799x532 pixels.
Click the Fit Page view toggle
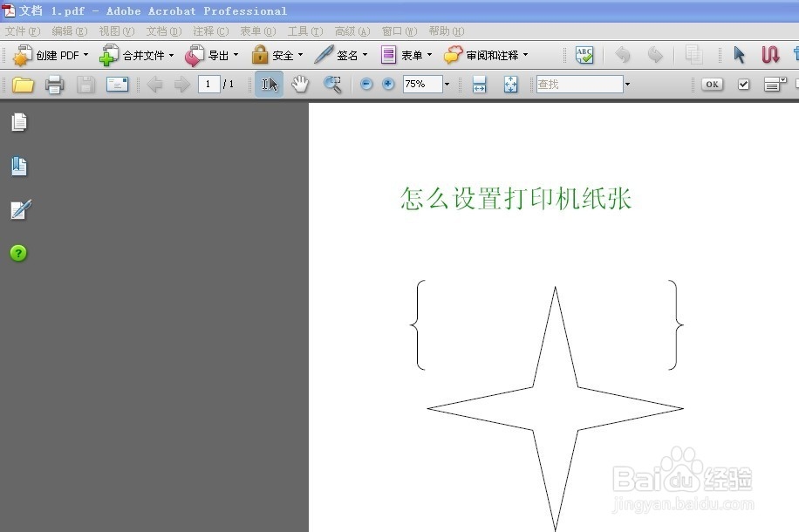click(x=510, y=84)
